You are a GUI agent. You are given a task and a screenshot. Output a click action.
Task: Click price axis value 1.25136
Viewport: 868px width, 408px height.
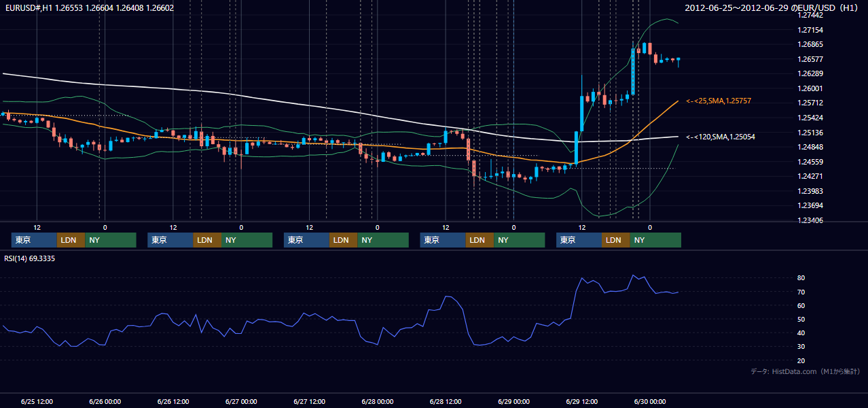pyautogui.click(x=810, y=133)
